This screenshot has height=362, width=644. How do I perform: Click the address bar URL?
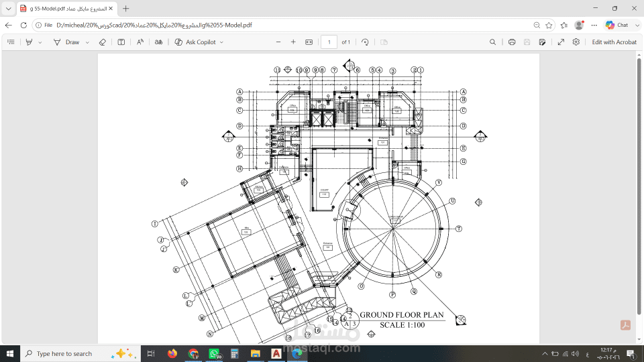tap(154, 25)
